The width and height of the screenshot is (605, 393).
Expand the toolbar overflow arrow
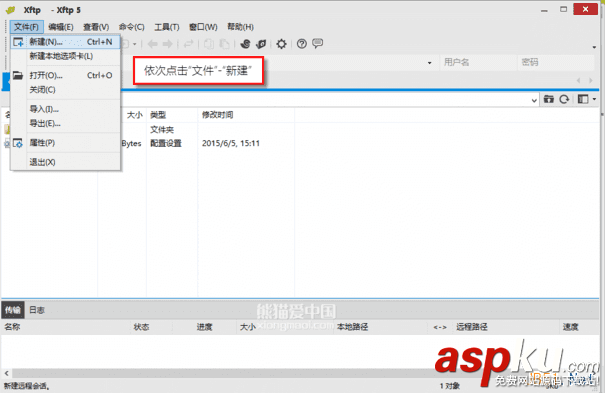(594, 47)
